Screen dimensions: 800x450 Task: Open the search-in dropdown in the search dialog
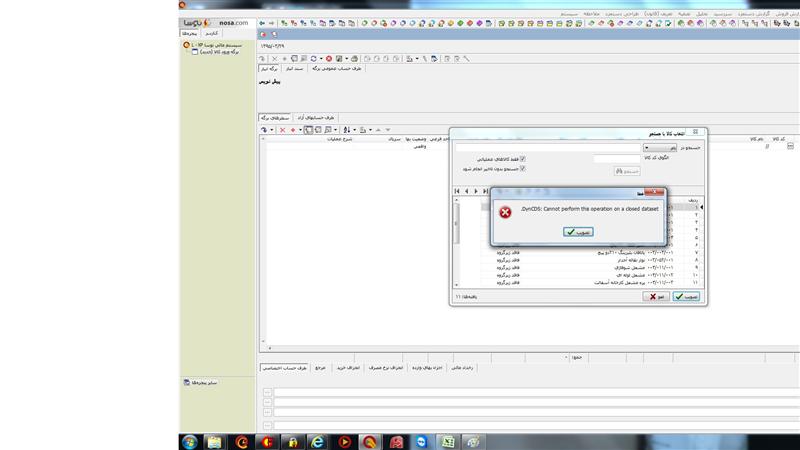646,147
